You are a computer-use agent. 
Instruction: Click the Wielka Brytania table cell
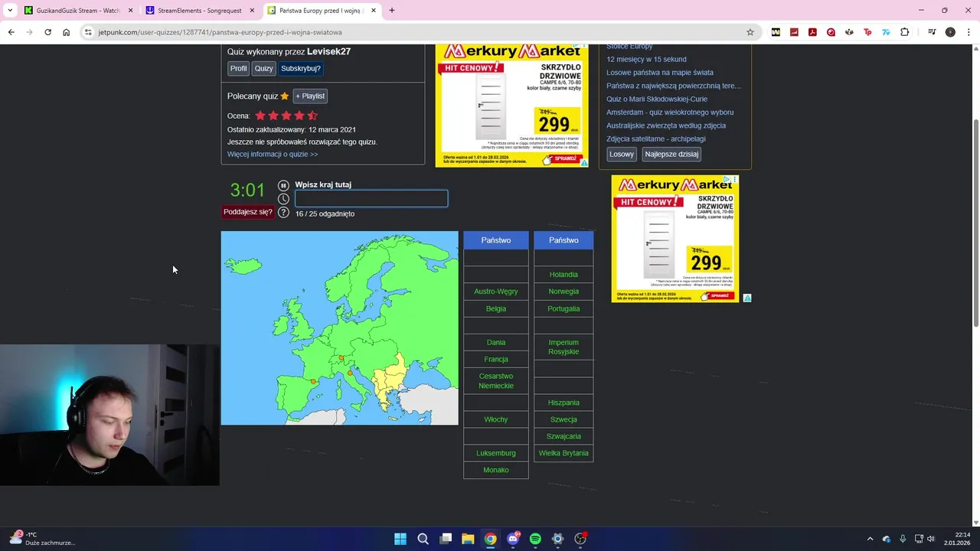point(563,453)
